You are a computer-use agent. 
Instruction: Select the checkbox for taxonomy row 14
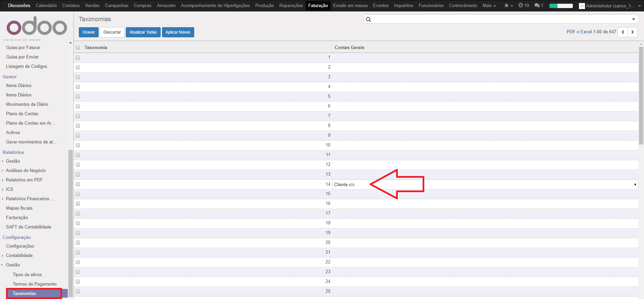(78, 184)
